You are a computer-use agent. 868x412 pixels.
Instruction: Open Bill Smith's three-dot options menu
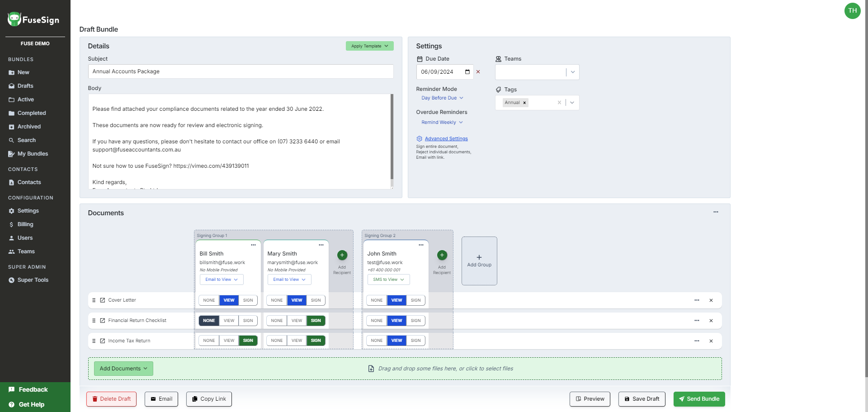coord(253,245)
